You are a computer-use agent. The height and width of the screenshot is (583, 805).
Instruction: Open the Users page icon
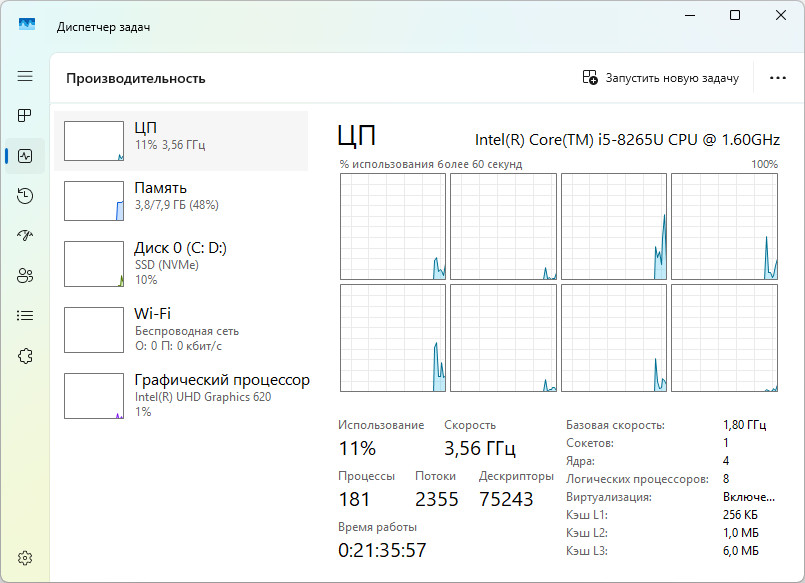pos(25,276)
